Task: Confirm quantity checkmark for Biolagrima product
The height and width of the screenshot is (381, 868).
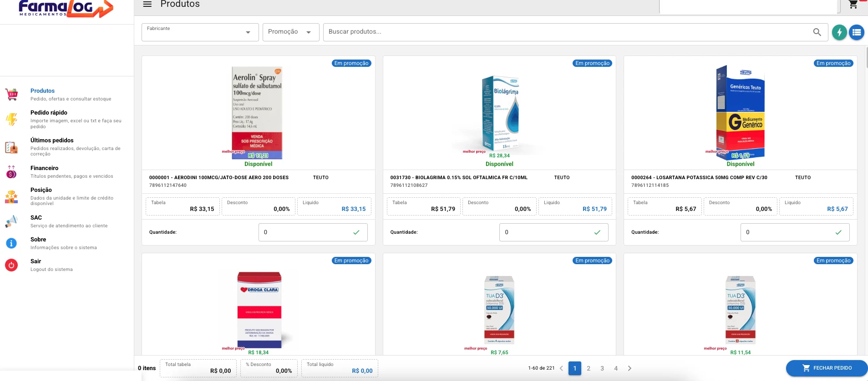Action: (x=597, y=232)
